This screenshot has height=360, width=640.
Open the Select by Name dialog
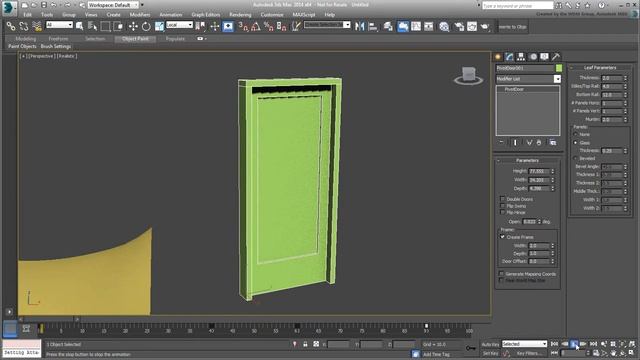click(x=92, y=27)
